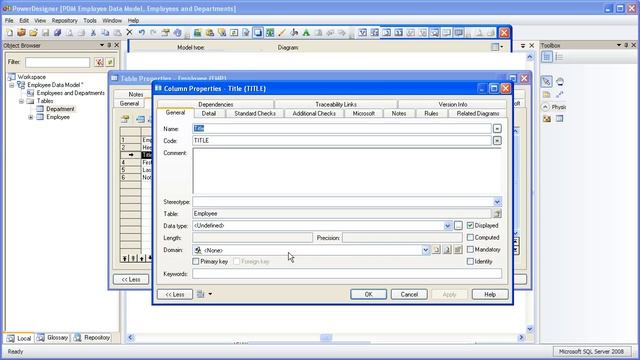
Task: Click the Filter input in Object Browser
Action: [58, 62]
